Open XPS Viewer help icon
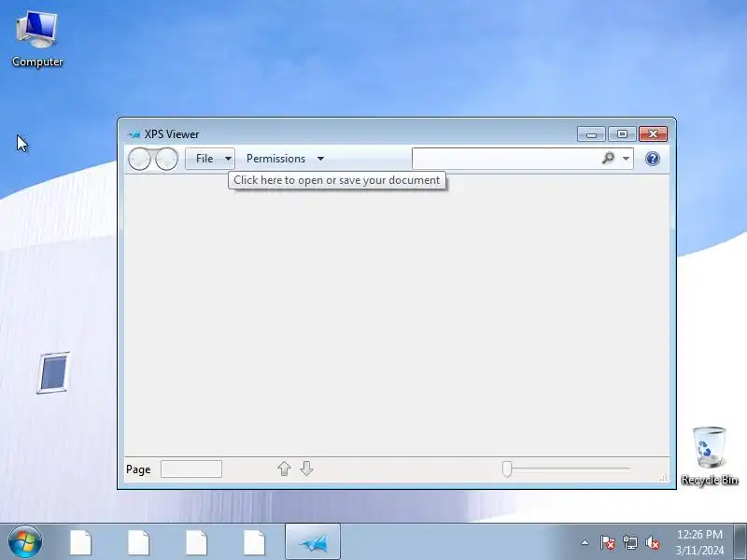 [x=652, y=159]
